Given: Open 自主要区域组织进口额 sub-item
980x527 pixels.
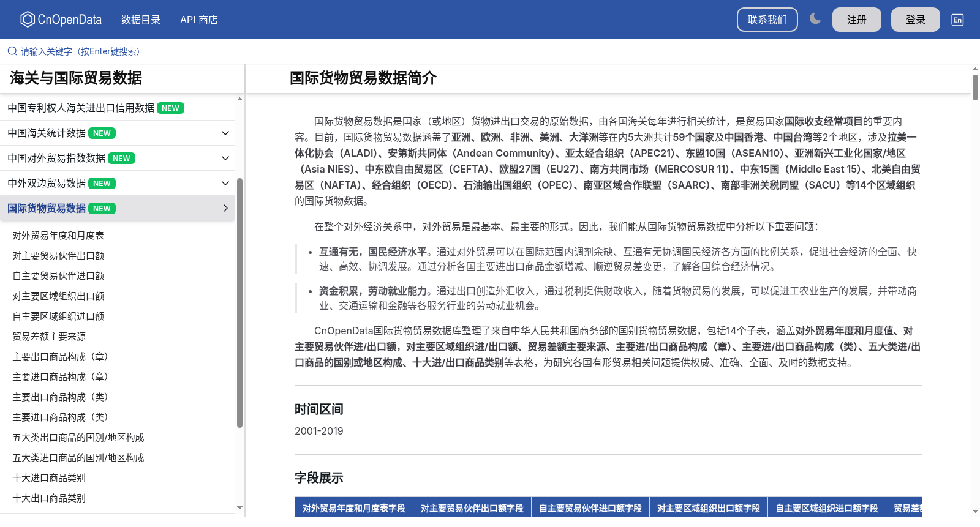Looking at the screenshot, I should coord(58,316).
